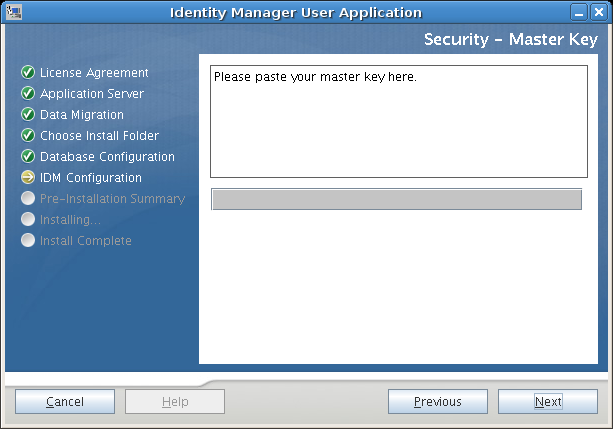Click the Database Configuration checkmark icon
The height and width of the screenshot is (429, 613).
coord(28,157)
